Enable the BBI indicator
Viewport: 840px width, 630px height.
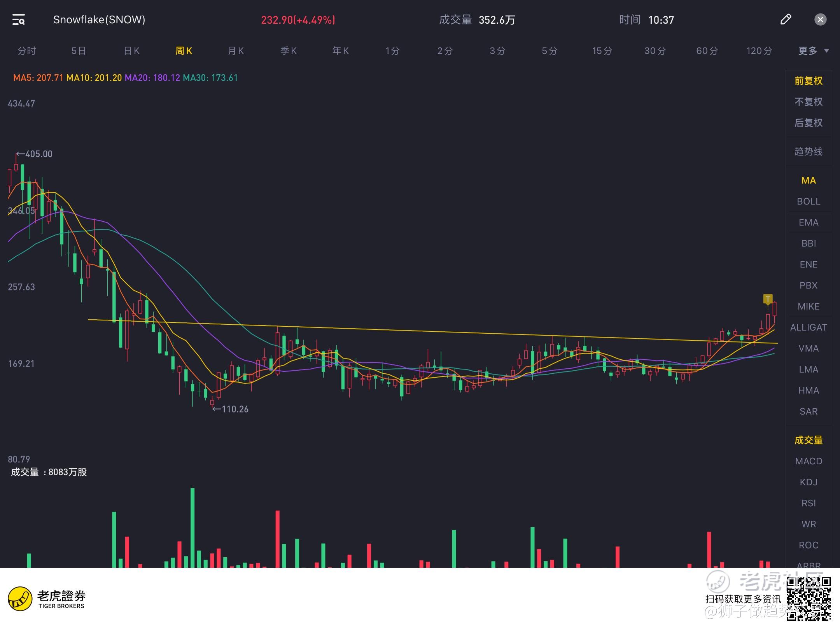808,243
